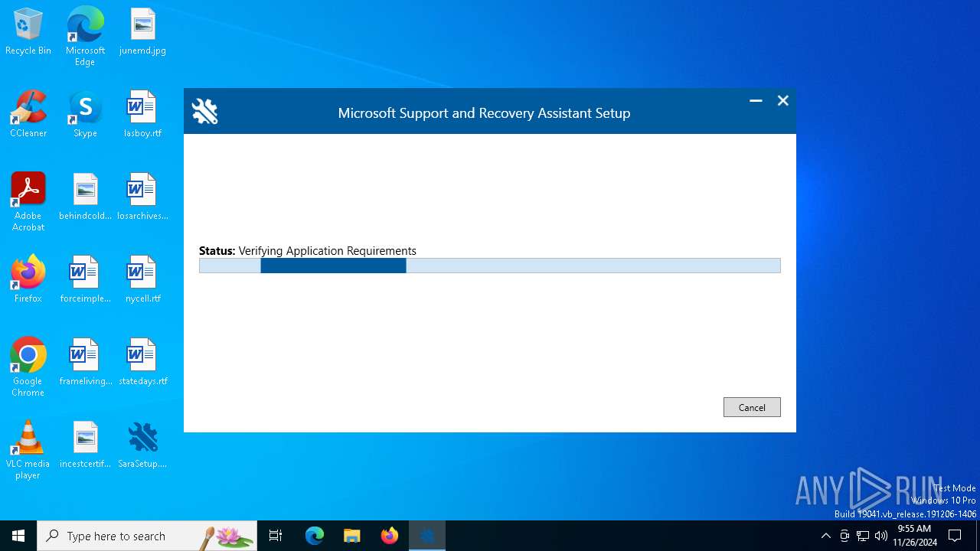Select the losarchives document icon

coord(142,197)
